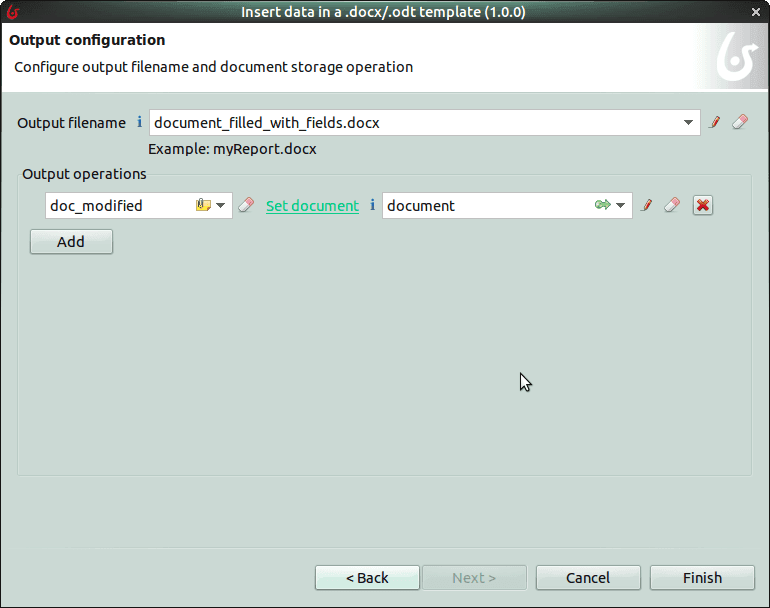Viewport: 770px width, 608px height.
Task: Finish the connector configuration
Action: point(702,578)
